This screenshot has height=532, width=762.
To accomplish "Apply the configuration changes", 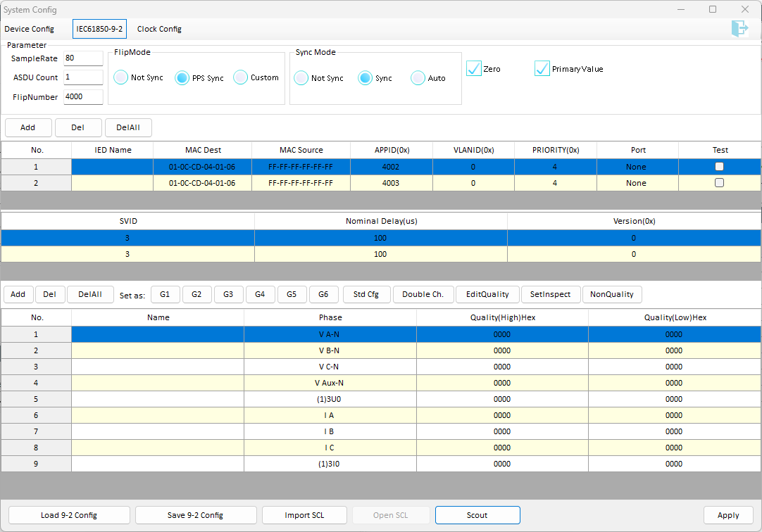I will (x=728, y=515).
